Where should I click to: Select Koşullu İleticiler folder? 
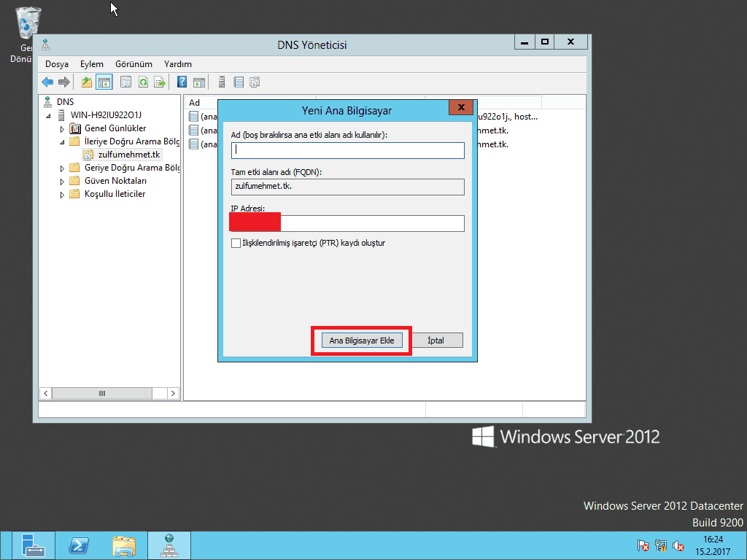(115, 194)
